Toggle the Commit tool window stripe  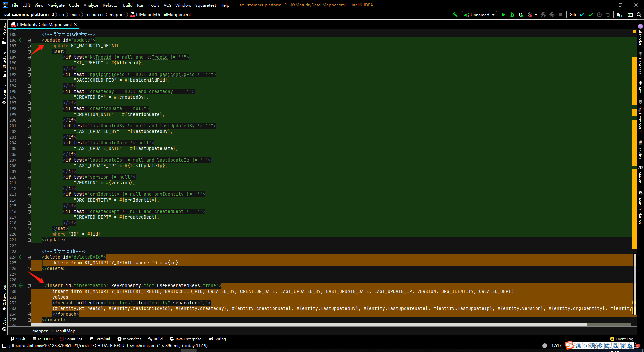tap(4, 94)
